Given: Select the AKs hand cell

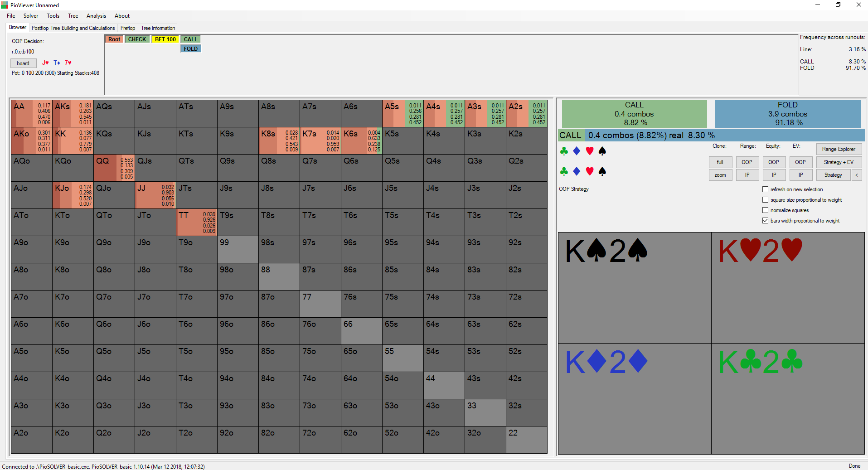Looking at the screenshot, I should [x=73, y=114].
